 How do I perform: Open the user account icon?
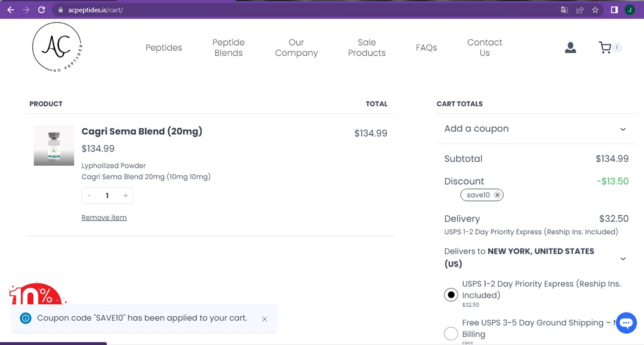coord(570,48)
